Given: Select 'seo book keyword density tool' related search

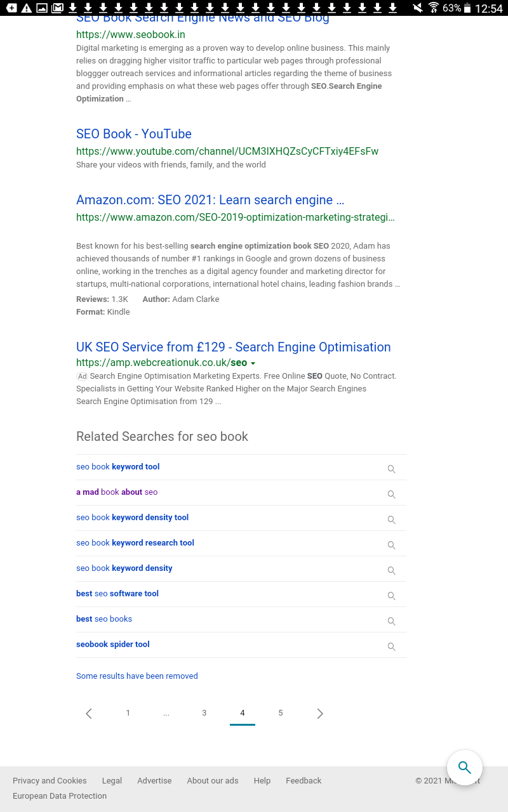Looking at the screenshot, I should (132, 518).
